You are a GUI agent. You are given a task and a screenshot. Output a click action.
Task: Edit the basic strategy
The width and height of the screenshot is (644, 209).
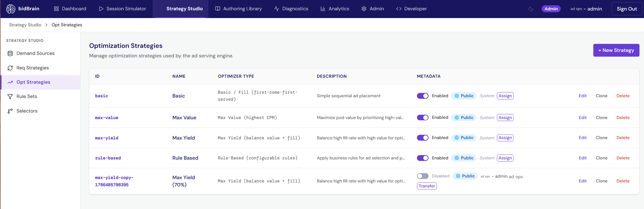click(x=582, y=96)
